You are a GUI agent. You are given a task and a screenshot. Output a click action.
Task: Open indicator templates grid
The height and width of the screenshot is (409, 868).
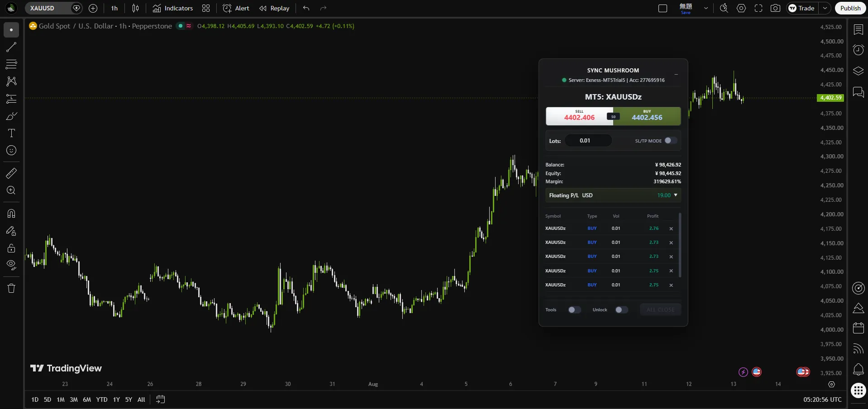(x=206, y=8)
